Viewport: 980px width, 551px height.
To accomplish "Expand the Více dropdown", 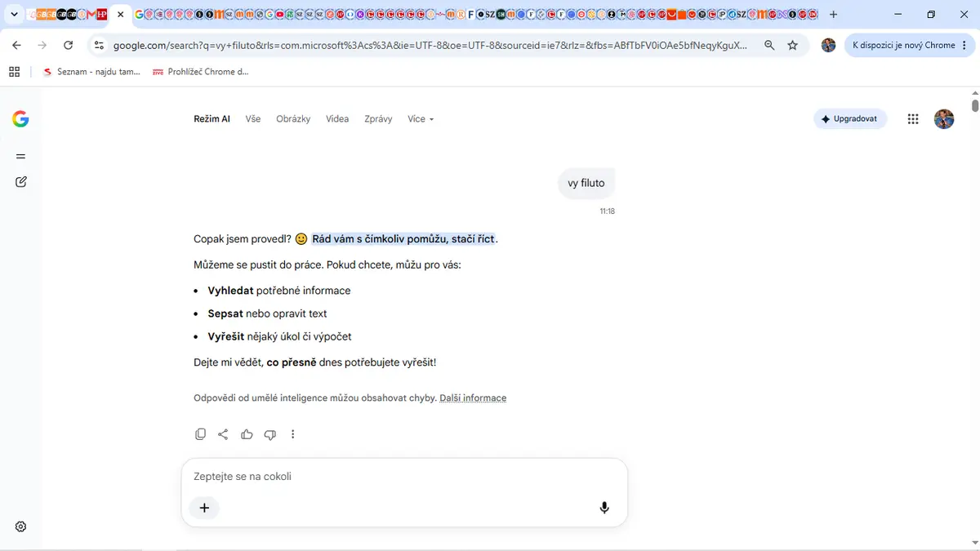I will pyautogui.click(x=421, y=119).
